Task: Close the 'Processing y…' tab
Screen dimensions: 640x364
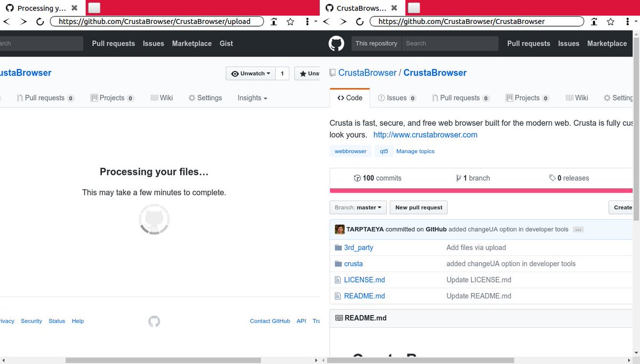Action: click(x=74, y=8)
